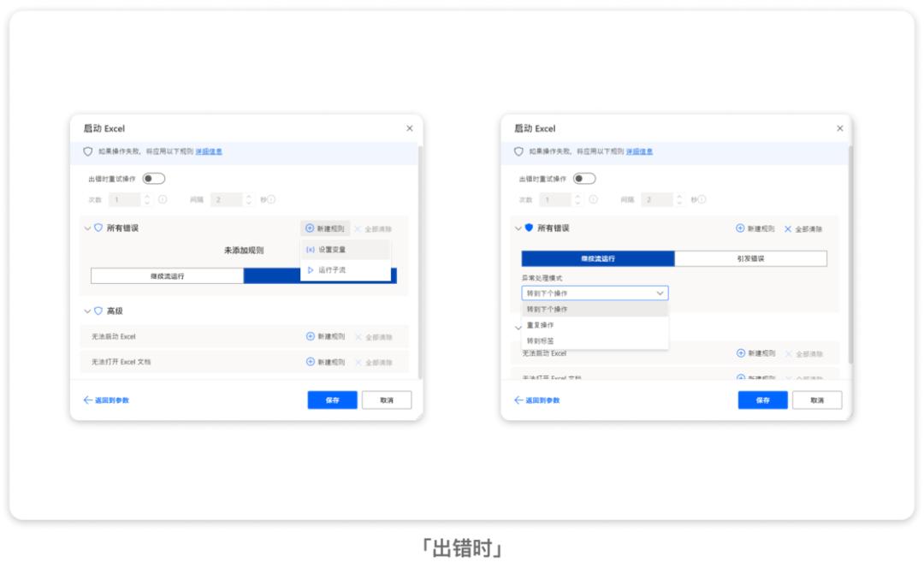Screen dimensions: 924x562
Task: Collapse 所有错误 section in left dialog
Action: tap(88, 228)
